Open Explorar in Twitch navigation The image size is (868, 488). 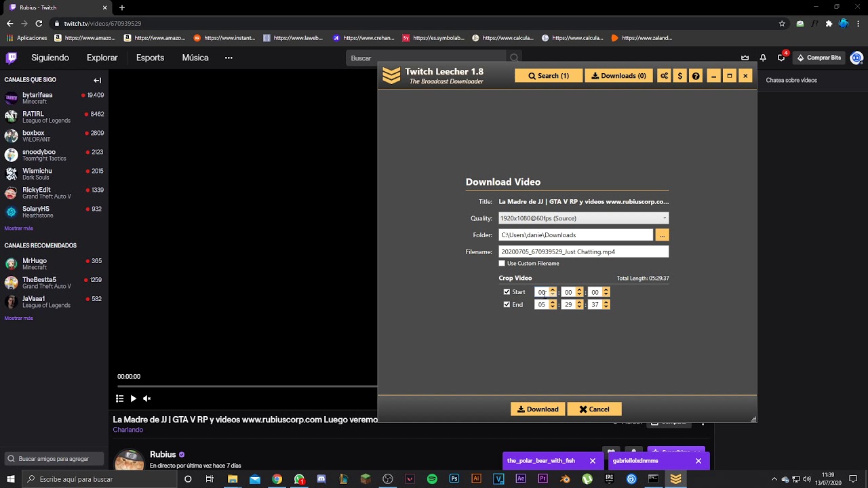[x=102, y=58]
